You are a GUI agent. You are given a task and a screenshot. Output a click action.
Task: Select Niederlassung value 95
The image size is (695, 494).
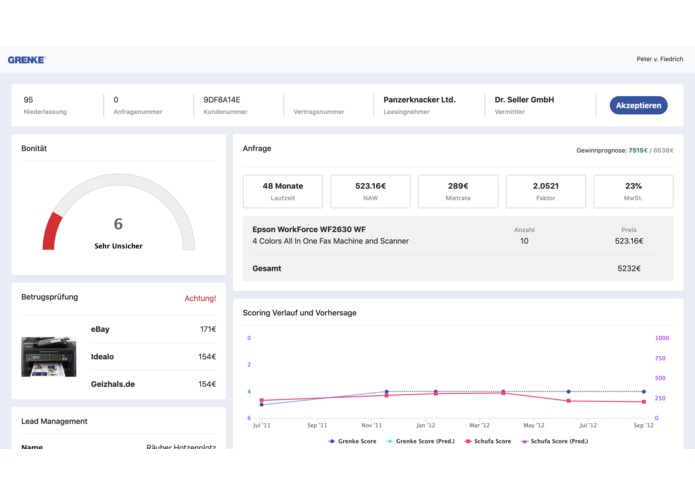tap(28, 100)
